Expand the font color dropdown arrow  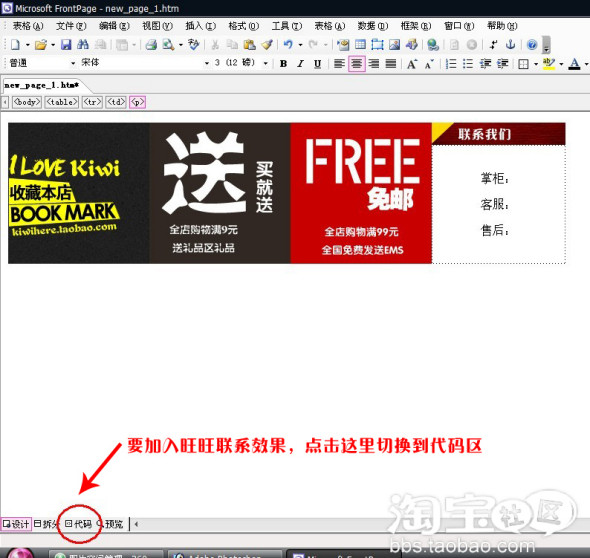[x=586, y=64]
